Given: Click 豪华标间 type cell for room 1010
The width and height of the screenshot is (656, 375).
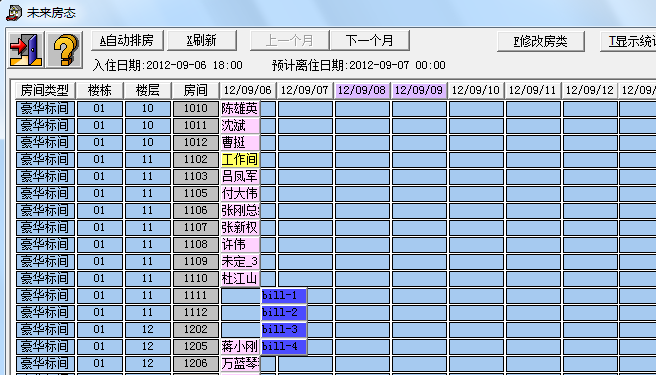Looking at the screenshot, I should coord(45,109).
